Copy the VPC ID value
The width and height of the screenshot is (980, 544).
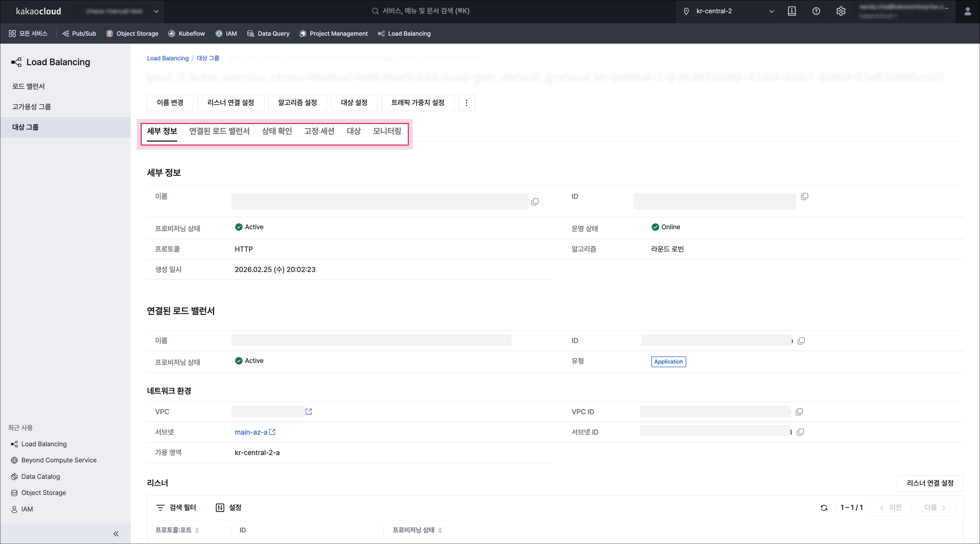click(799, 412)
